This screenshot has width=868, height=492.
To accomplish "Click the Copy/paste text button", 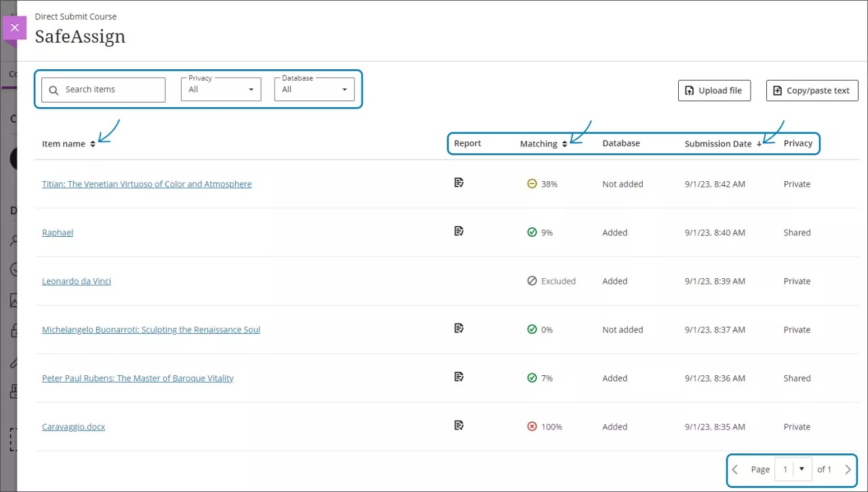I will (812, 91).
